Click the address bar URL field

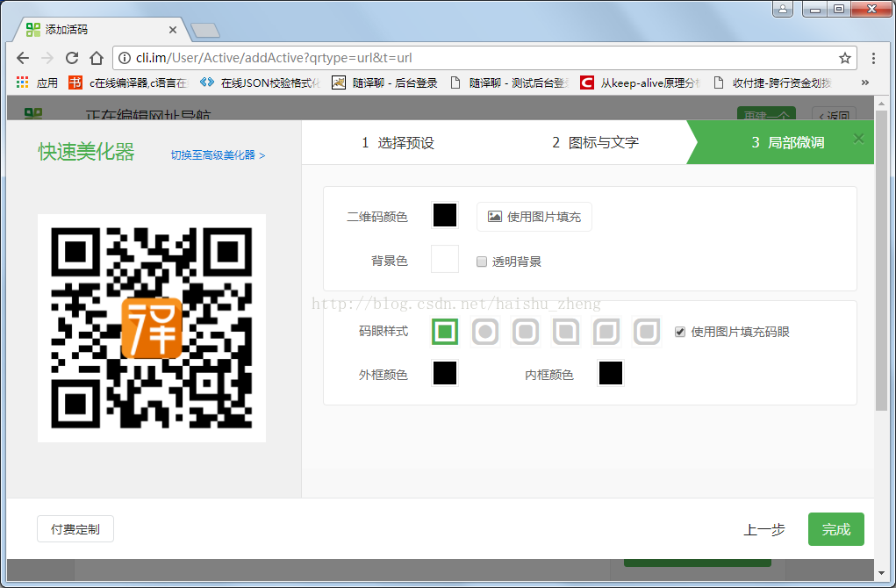pyautogui.click(x=484, y=58)
